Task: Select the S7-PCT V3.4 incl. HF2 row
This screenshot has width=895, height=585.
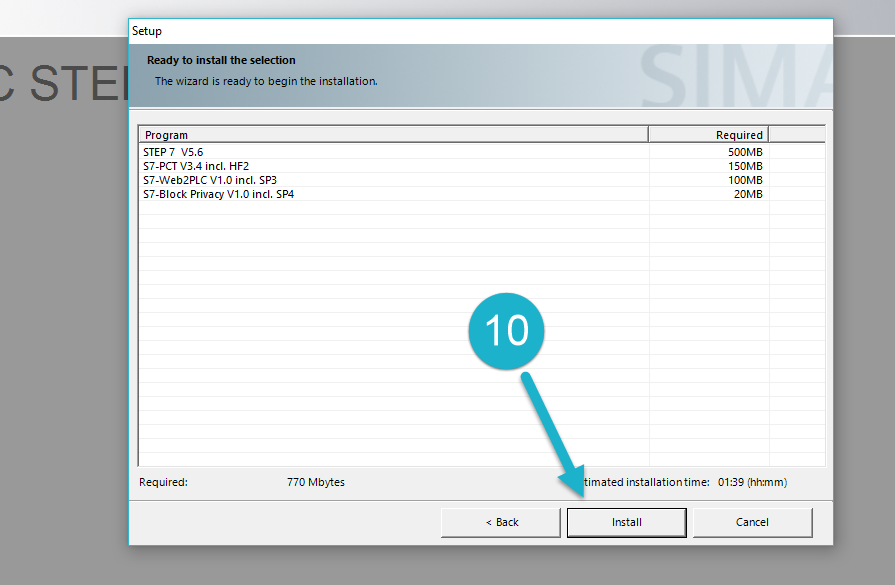Action: [482, 166]
